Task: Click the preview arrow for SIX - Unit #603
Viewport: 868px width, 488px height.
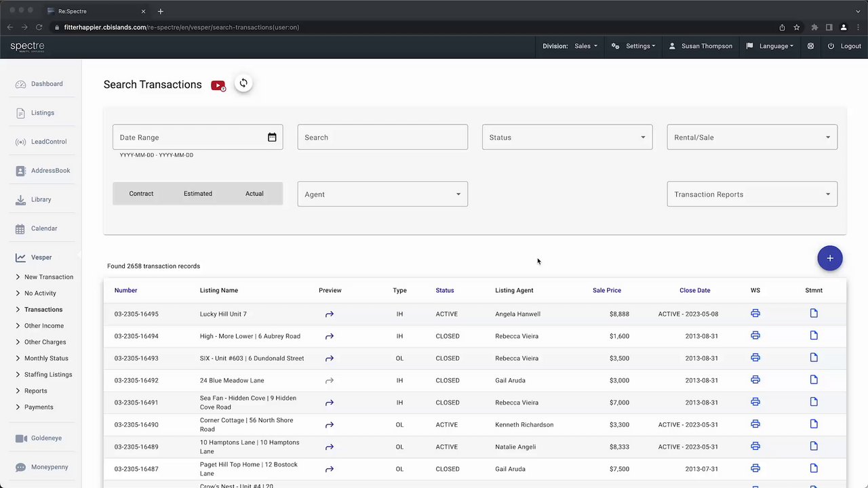Action: [x=330, y=359]
